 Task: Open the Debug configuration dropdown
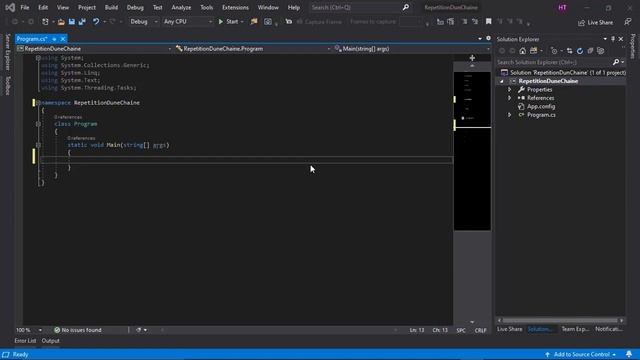click(143, 22)
